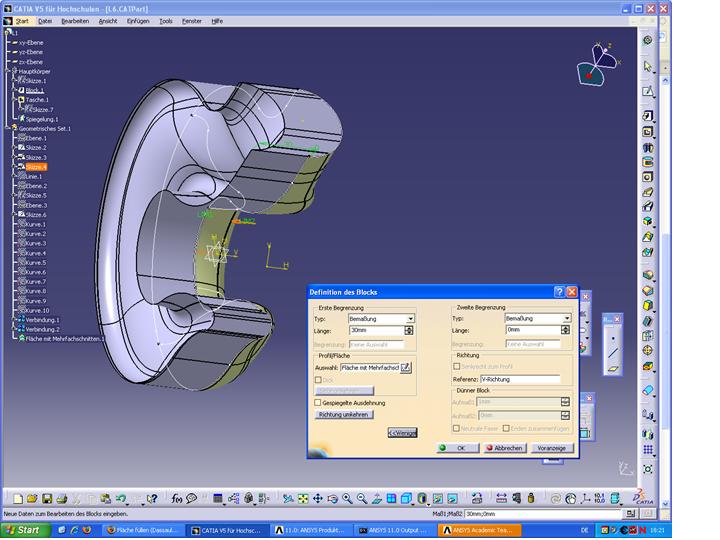Click the <<Weniger button
Viewport: 720px width, 540px height.
pos(402,433)
